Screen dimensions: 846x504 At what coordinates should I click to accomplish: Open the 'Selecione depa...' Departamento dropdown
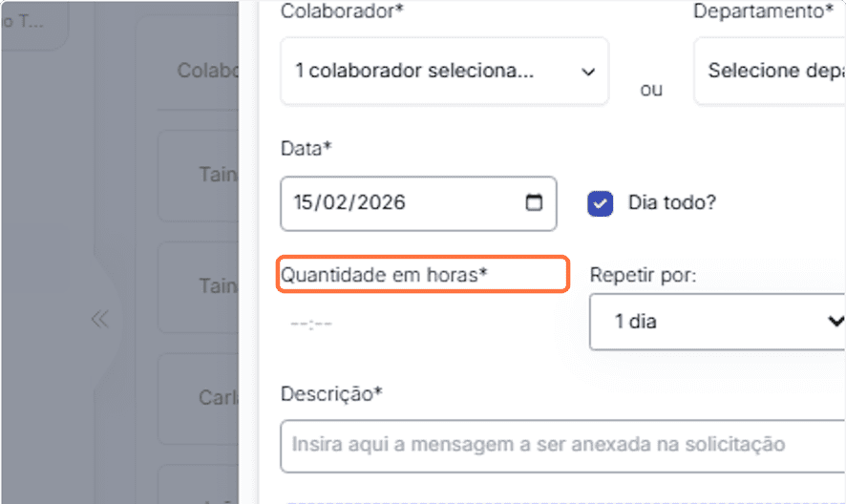tap(769, 72)
